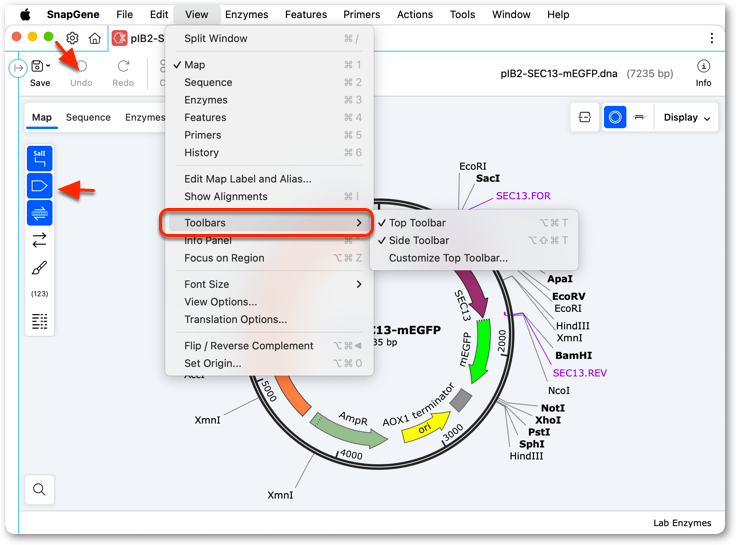
Task: Open the Features menu in menu bar
Action: [x=306, y=15]
